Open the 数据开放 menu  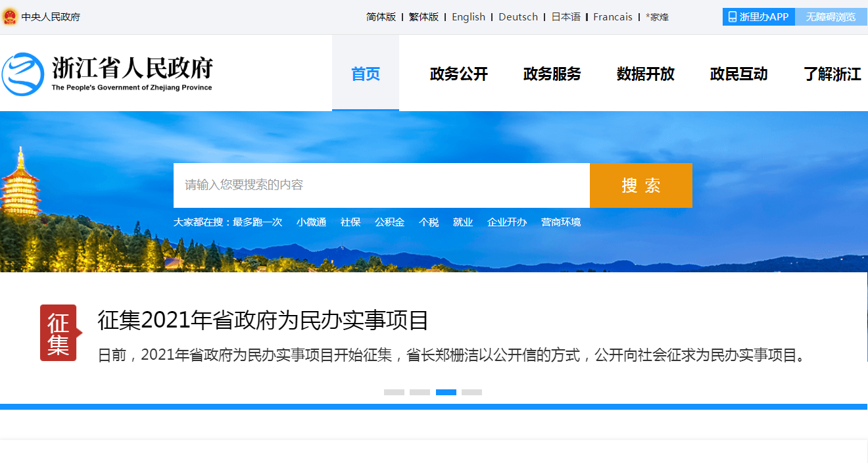[x=646, y=74]
